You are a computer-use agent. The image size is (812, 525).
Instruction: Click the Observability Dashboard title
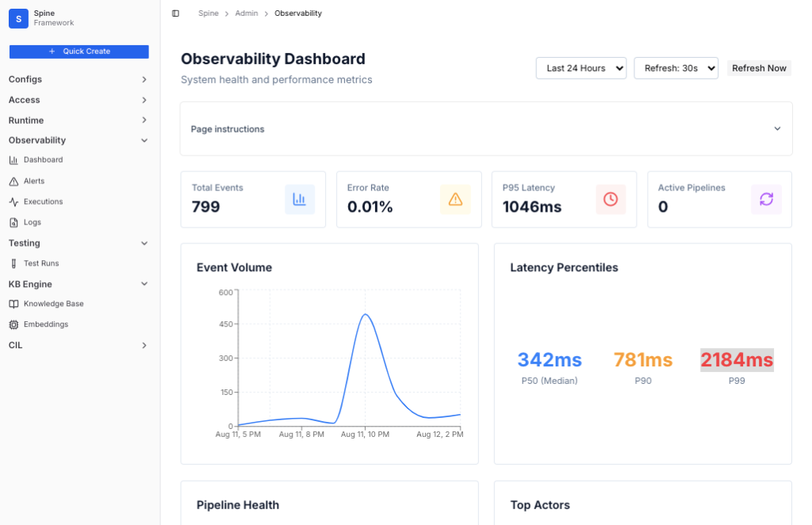pyautogui.click(x=273, y=59)
